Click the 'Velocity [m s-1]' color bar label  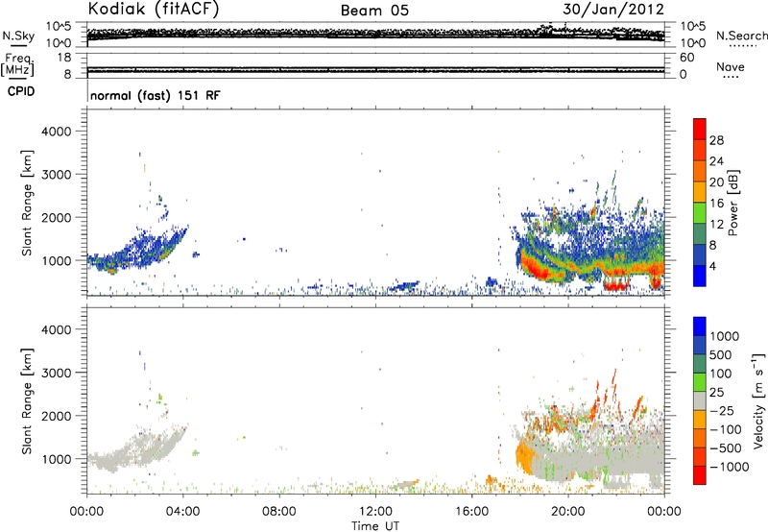coord(758,400)
